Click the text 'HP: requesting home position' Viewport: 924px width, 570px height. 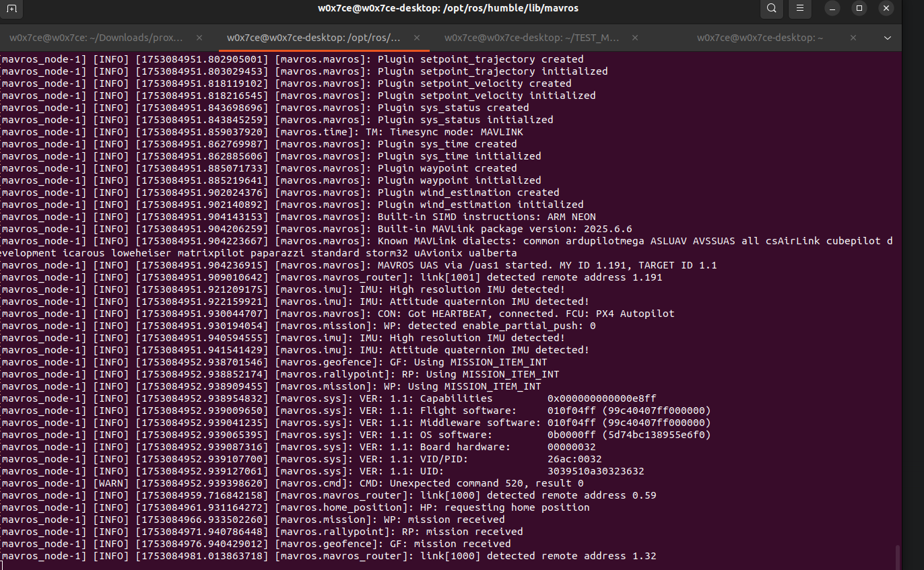505,507
